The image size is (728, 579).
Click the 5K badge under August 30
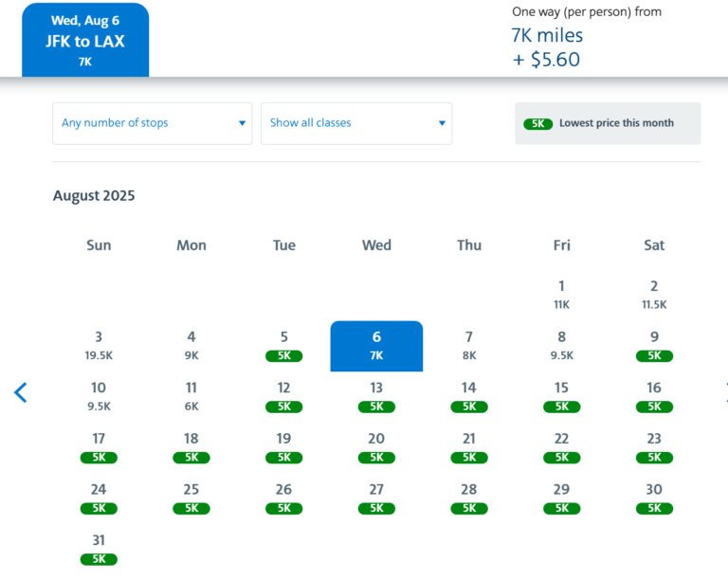coord(654,509)
